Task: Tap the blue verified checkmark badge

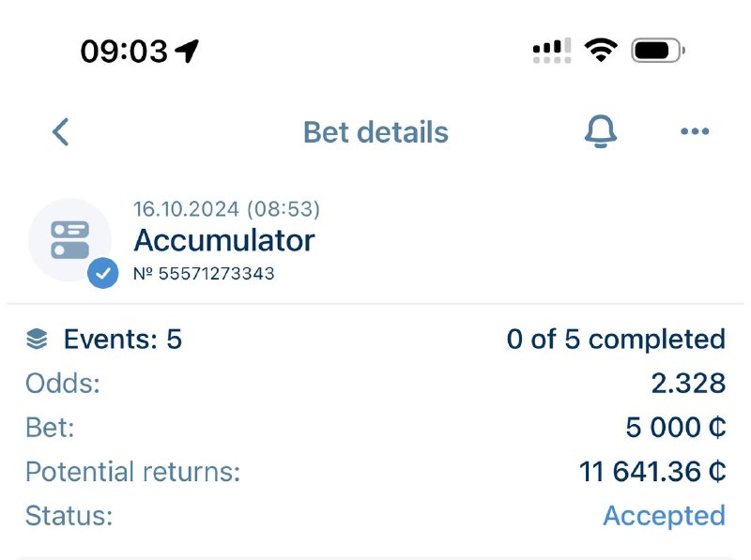Action: tap(103, 274)
